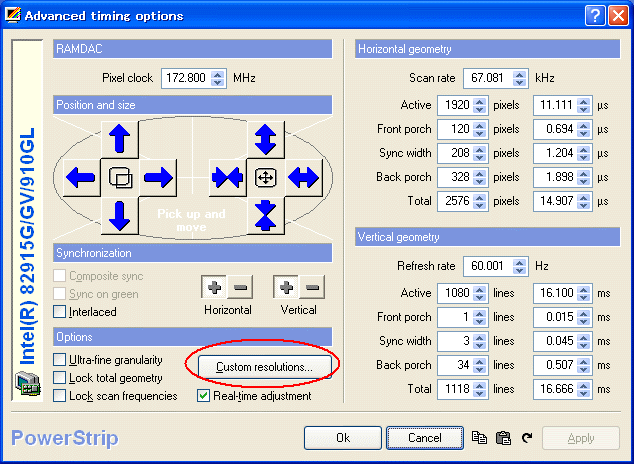
Task: Set vertical sync polarity to negative
Action: click(312, 287)
